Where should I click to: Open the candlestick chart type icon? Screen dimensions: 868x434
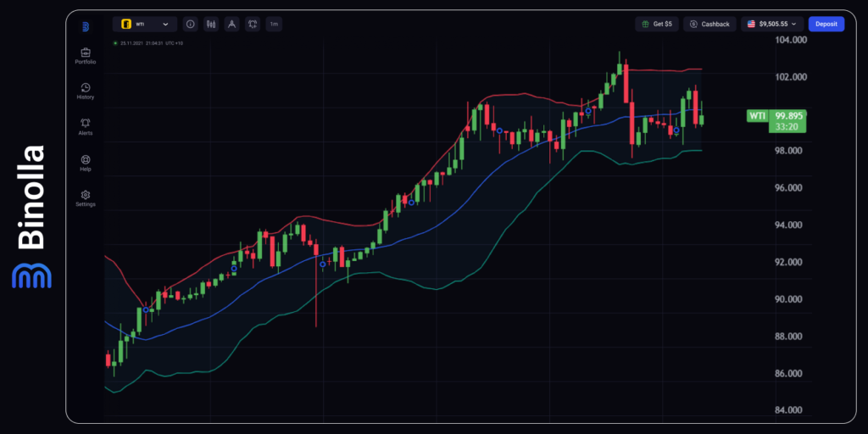coord(211,25)
